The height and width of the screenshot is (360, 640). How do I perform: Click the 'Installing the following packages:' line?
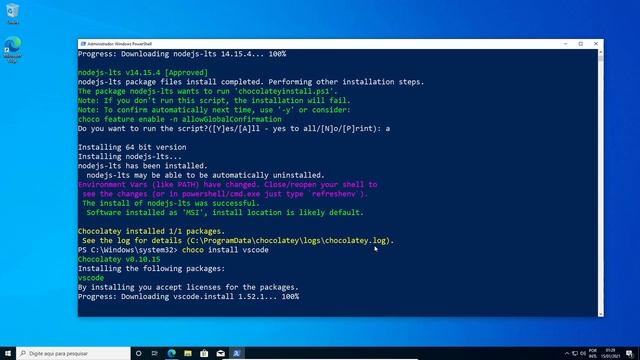(151, 269)
